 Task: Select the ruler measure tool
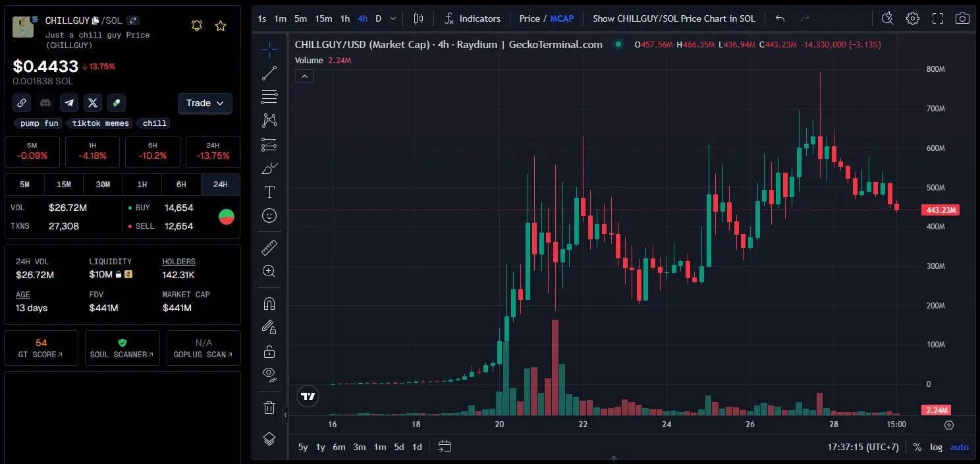(x=269, y=248)
